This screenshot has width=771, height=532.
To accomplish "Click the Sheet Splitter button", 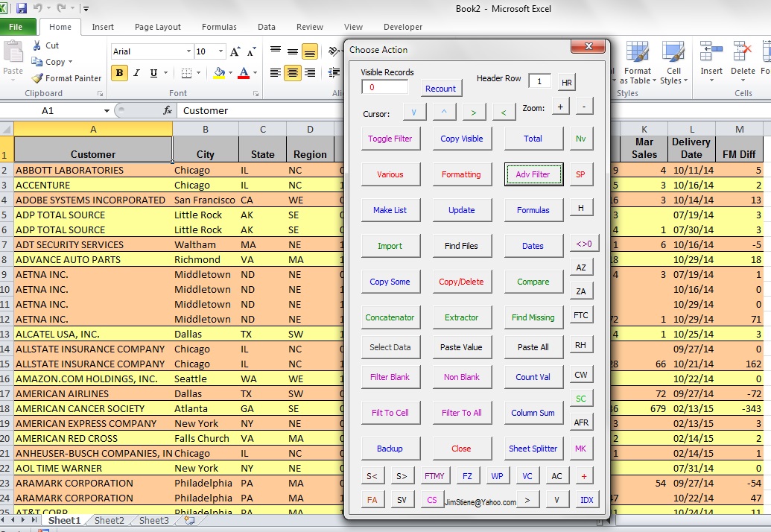I will coord(533,449).
